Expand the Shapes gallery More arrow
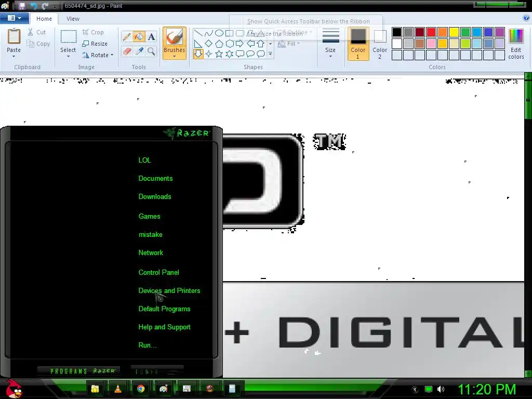The height and width of the screenshot is (399, 532). pyautogui.click(x=270, y=54)
